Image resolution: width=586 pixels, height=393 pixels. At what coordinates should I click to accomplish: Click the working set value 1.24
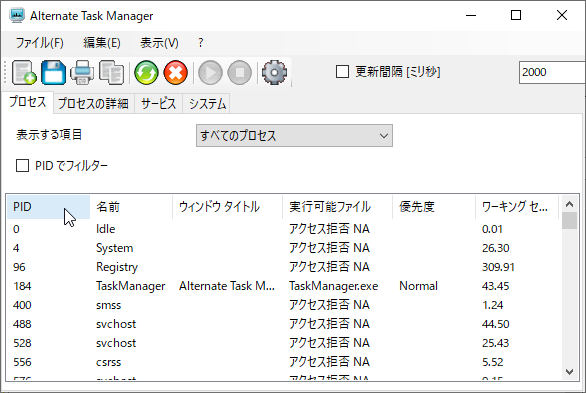(493, 305)
